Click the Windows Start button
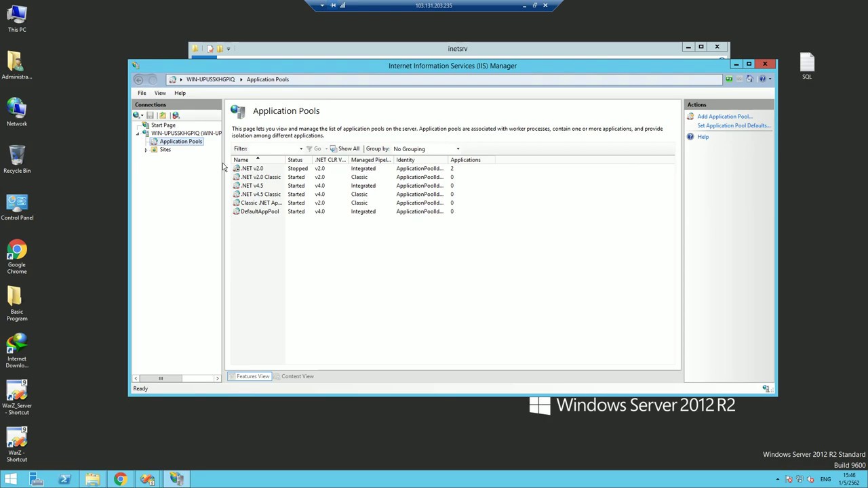Viewport: 868px width, 488px height. [11, 479]
